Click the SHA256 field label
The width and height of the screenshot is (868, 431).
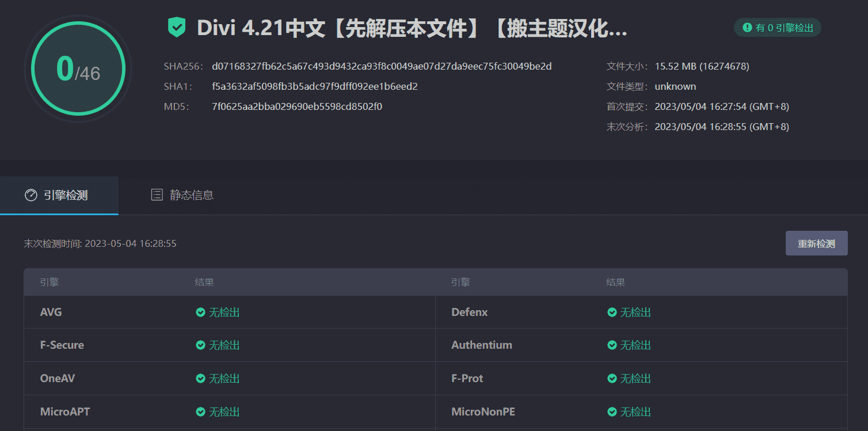click(184, 66)
